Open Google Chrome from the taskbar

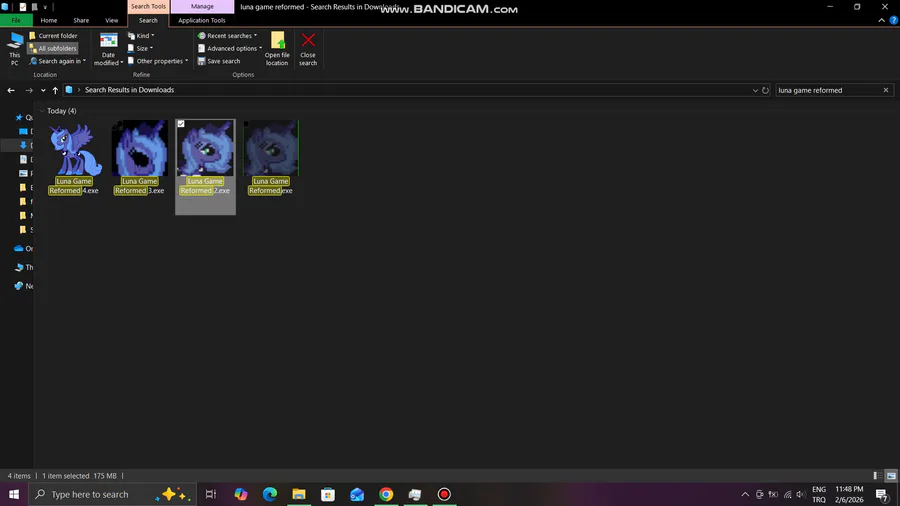386,494
